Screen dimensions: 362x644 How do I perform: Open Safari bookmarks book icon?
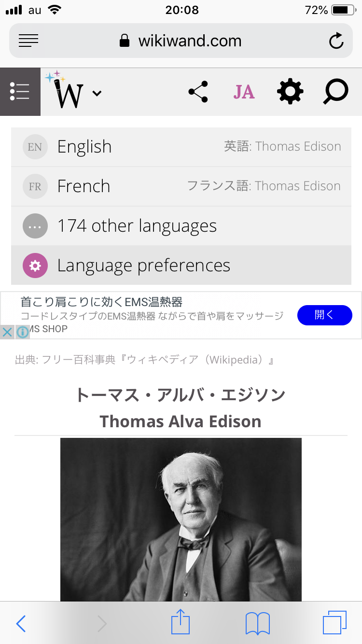[x=257, y=623]
